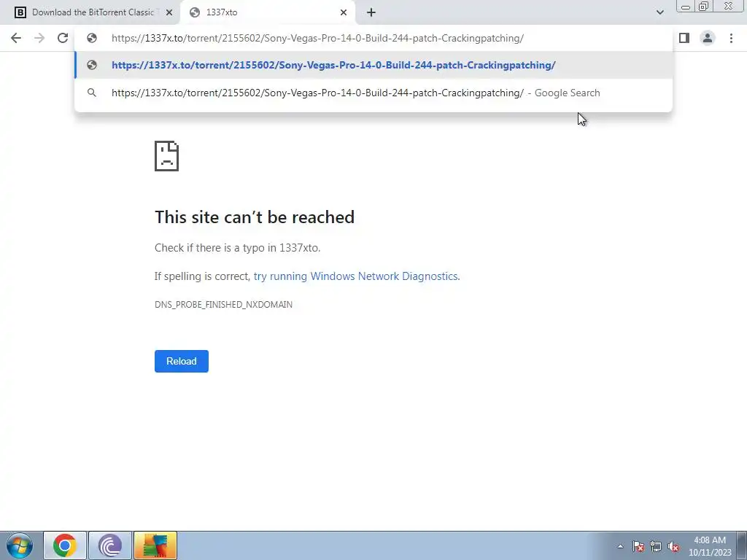The image size is (747, 560).
Task: Click the Action Center flag tray icon
Action: 638,547
